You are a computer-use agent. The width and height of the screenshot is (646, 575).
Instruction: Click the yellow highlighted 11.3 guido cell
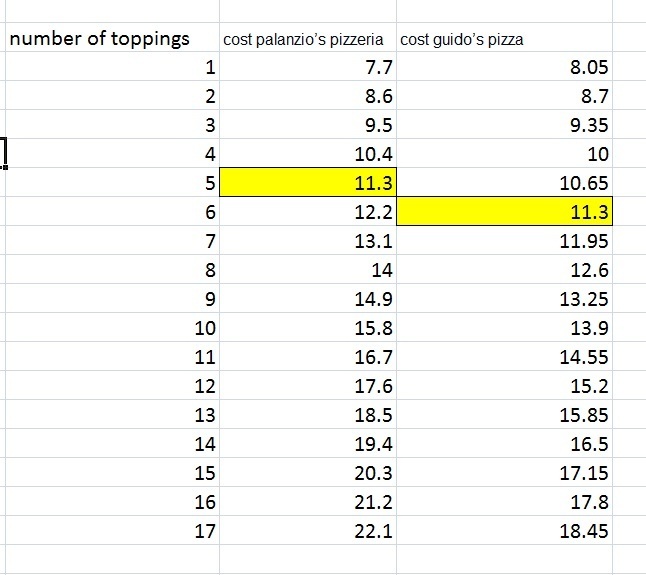pos(504,211)
